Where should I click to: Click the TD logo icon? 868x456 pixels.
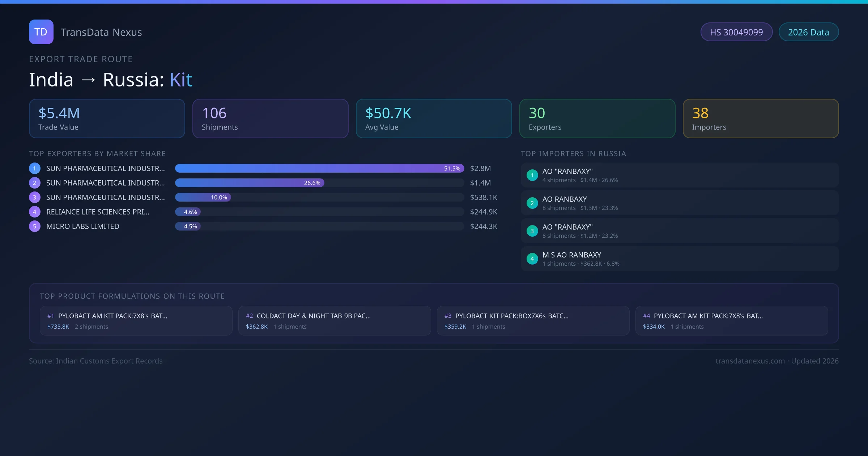(41, 32)
